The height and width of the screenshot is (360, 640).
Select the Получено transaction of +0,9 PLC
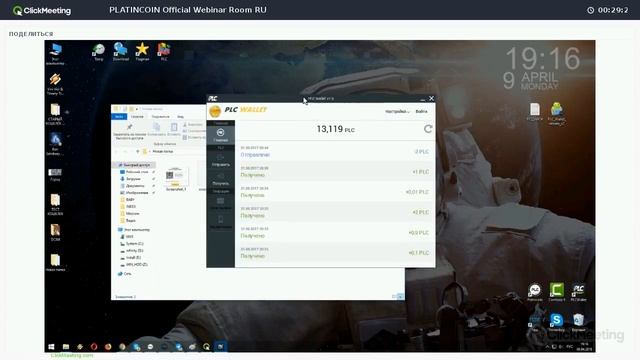click(x=335, y=233)
